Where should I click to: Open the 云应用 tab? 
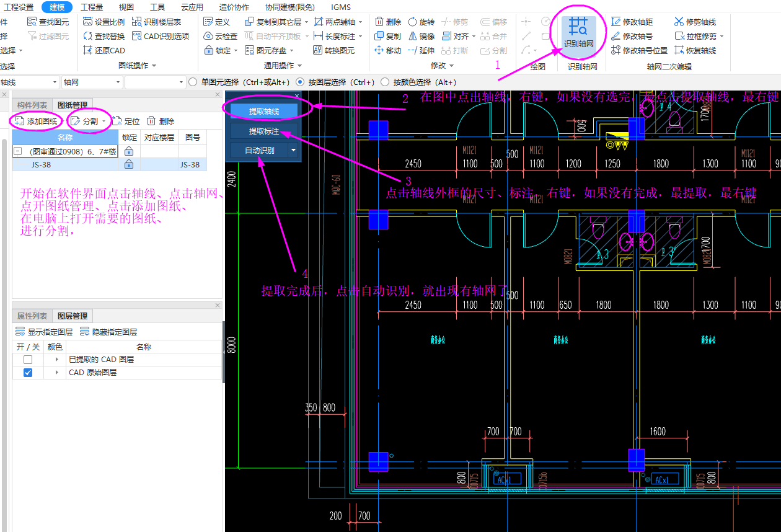[x=192, y=7]
